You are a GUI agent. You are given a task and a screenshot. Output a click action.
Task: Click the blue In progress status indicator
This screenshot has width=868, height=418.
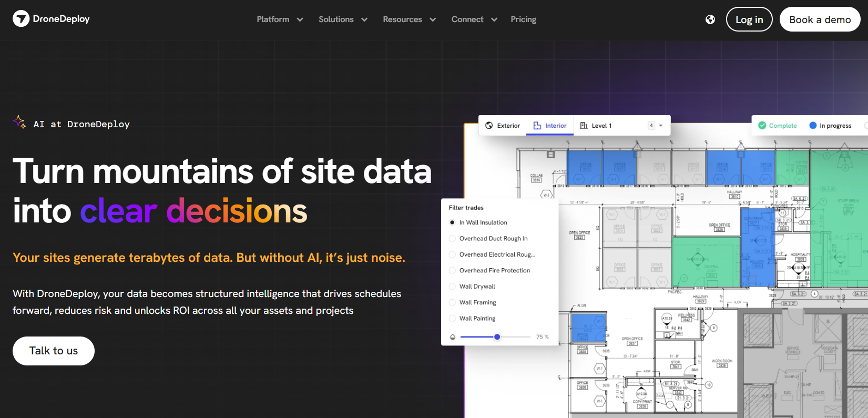pos(813,126)
